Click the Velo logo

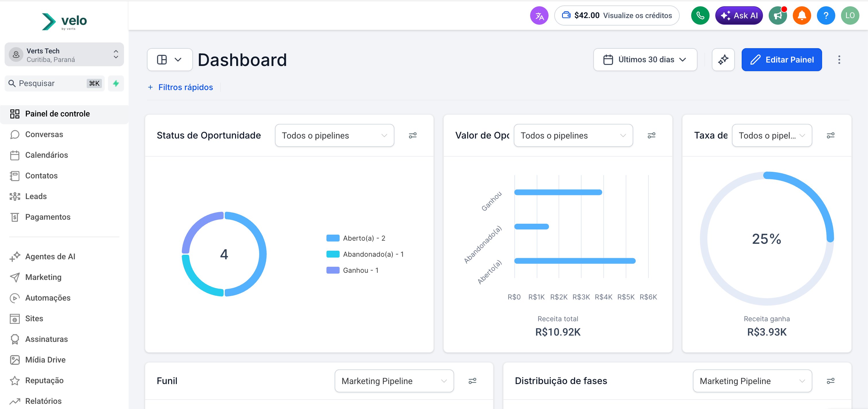coord(64,22)
